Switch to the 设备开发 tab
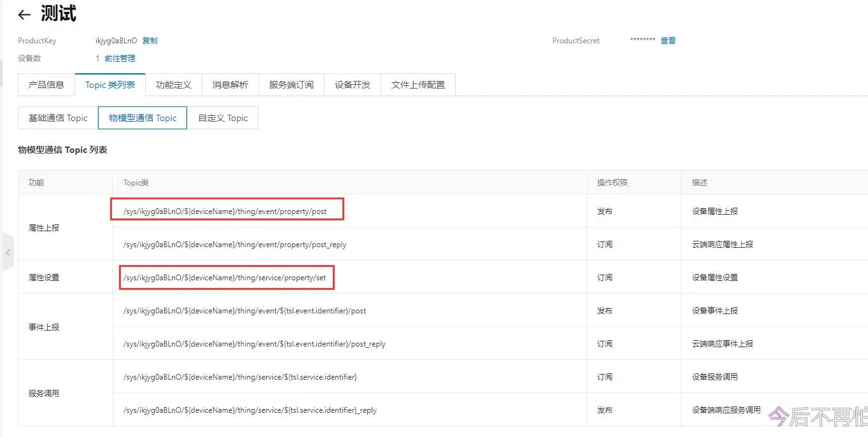The height and width of the screenshot is (437, 868). click(352, 85)
